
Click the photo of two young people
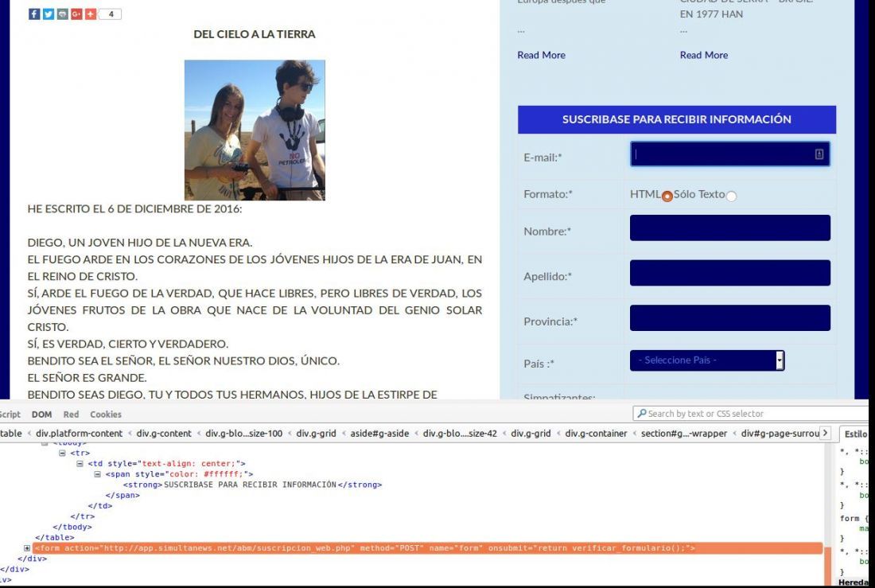tap(255, 130)
